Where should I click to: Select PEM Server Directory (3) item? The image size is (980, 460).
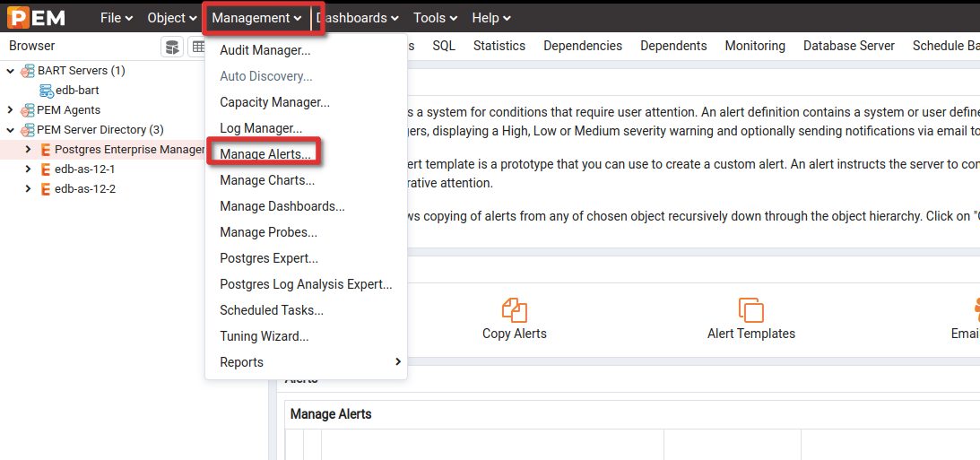tap(100, 130)
